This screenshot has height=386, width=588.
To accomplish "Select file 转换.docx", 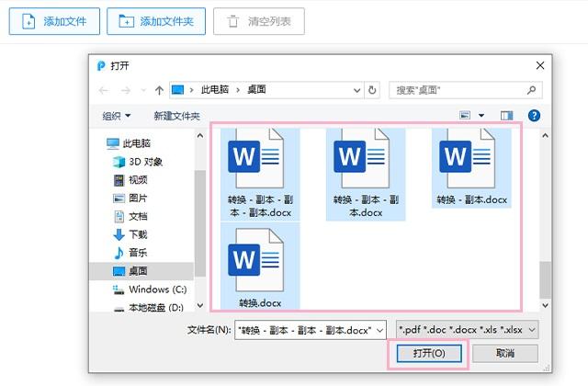I will [x=260, y=267].
